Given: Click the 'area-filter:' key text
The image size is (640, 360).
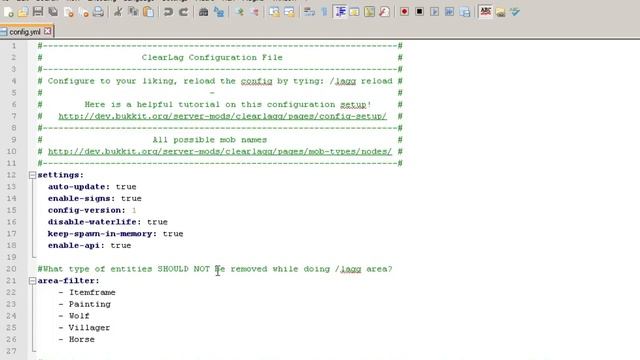Looking at the screenshot, I should (x=68, y=281).
